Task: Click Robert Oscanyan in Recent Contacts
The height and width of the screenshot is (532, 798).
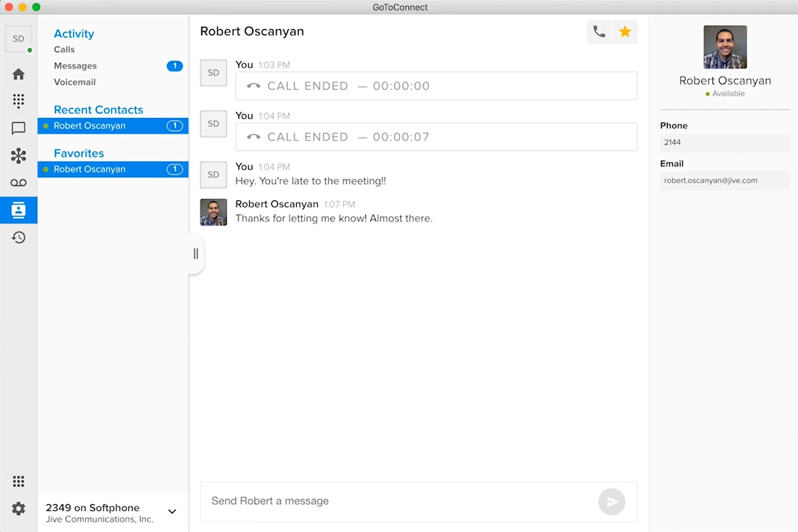Action: pos(113,125)
